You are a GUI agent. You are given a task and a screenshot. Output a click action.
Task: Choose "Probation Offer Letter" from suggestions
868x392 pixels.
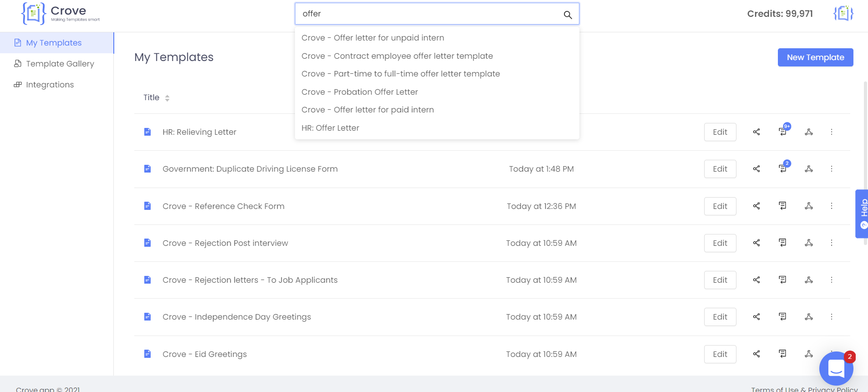click(360, 92)
